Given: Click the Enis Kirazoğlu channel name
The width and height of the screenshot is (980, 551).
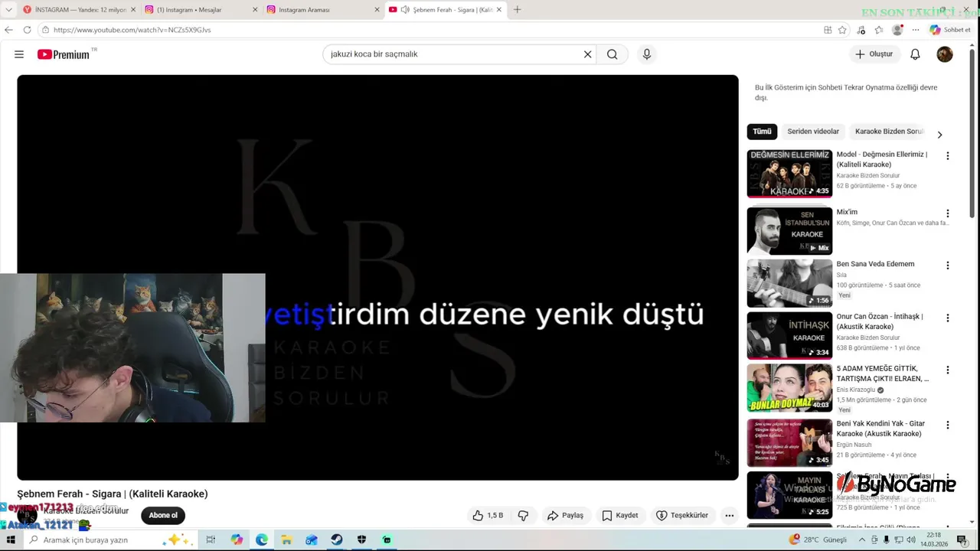Looking at the screenshot, I should (856, 390).
